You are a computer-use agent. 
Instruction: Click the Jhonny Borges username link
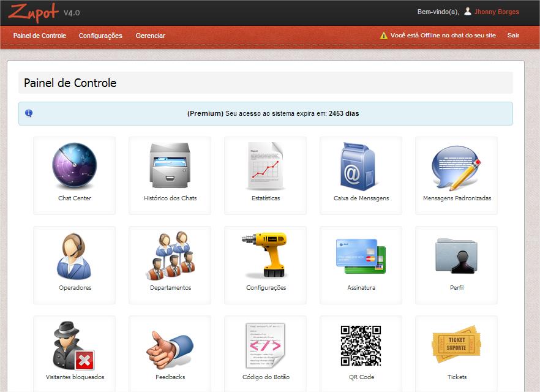click(497, 12)
